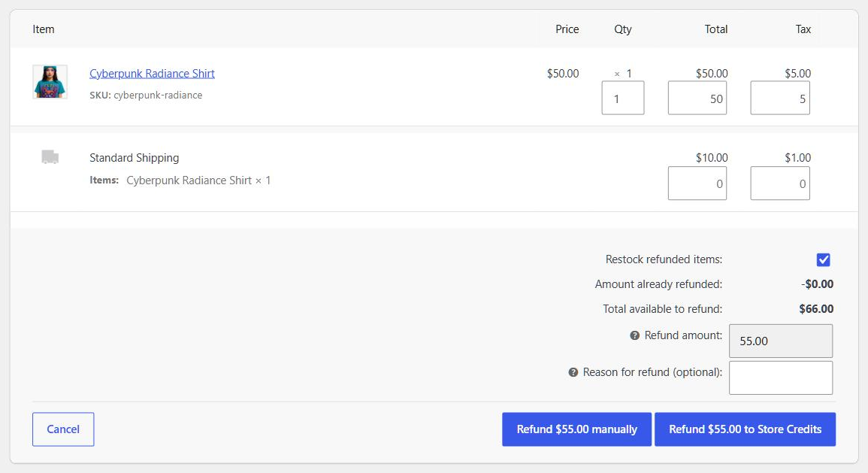Click the Reason for refund text field
The height and width of the screenshot is (473, 868).
click(781, 377)
